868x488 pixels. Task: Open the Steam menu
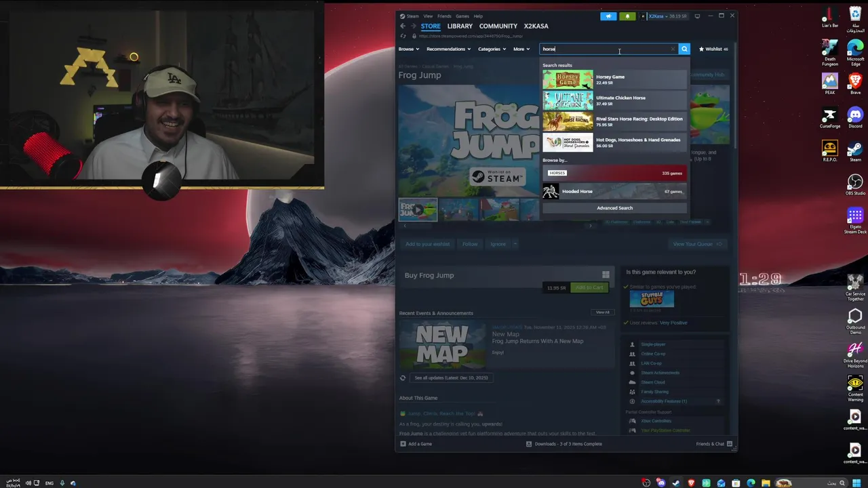410,16
